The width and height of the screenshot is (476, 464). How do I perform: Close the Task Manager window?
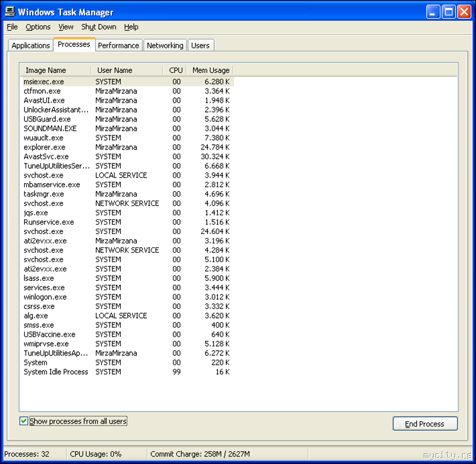click(x=464, y=12)
